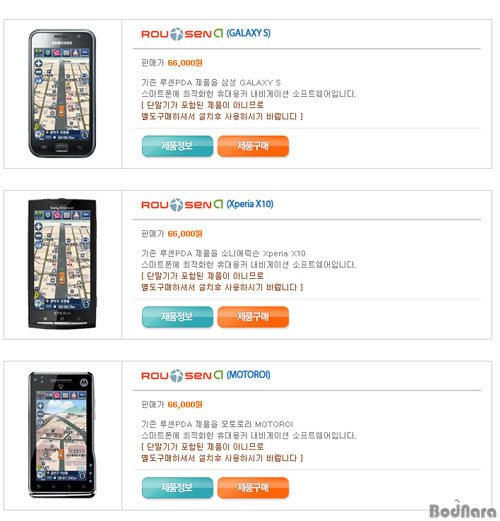Select the Xperia X10 phone image
500x521 pixels.
pyautogui.click(x=62, y=264)
